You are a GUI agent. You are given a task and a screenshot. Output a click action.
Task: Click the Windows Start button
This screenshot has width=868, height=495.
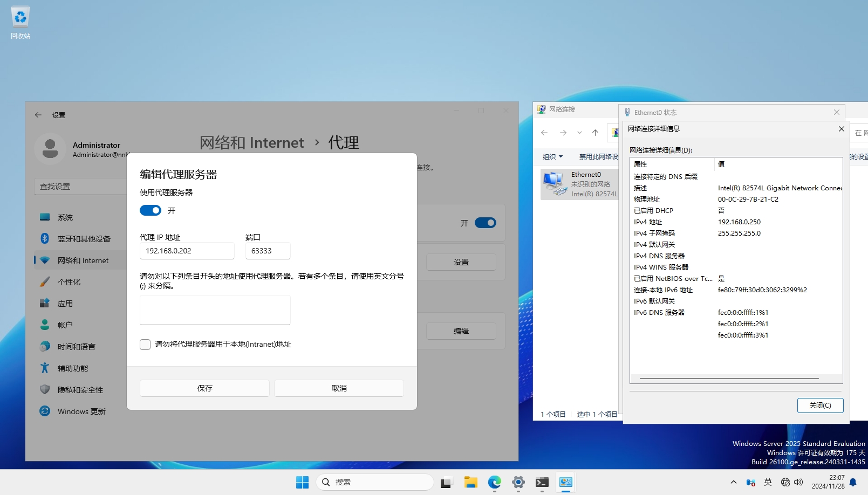coord(302,482)
